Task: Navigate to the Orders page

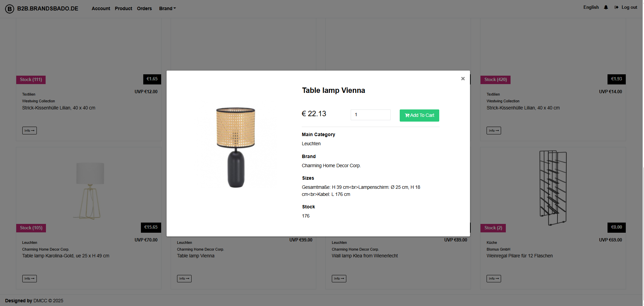Action: coord(144,8)
